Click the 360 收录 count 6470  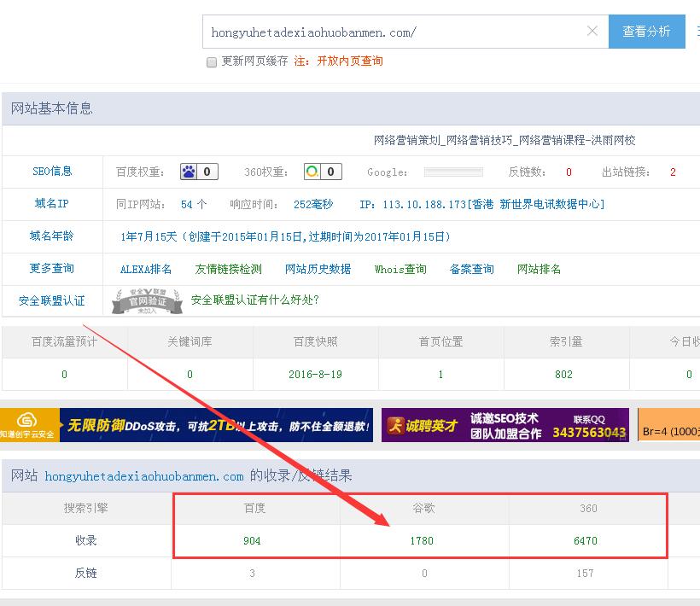[x=586, y=541]
